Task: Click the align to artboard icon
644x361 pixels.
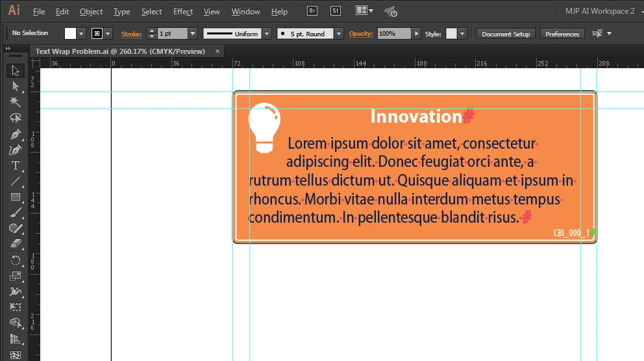Action: (597, 33)
